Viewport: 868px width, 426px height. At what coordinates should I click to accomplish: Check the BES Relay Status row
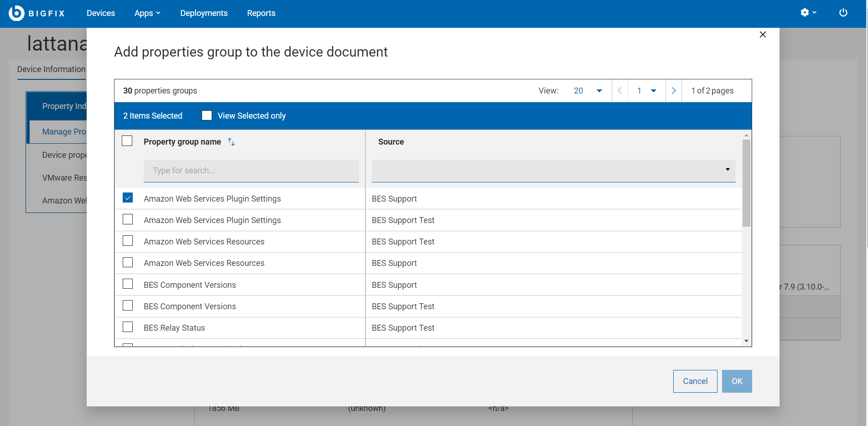pos(128,327)
